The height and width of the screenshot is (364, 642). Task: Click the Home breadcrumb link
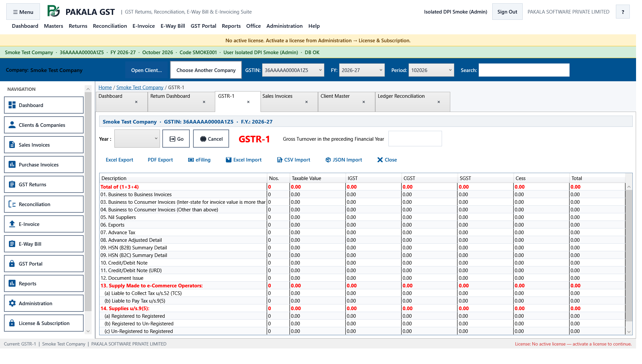[105, 88]
